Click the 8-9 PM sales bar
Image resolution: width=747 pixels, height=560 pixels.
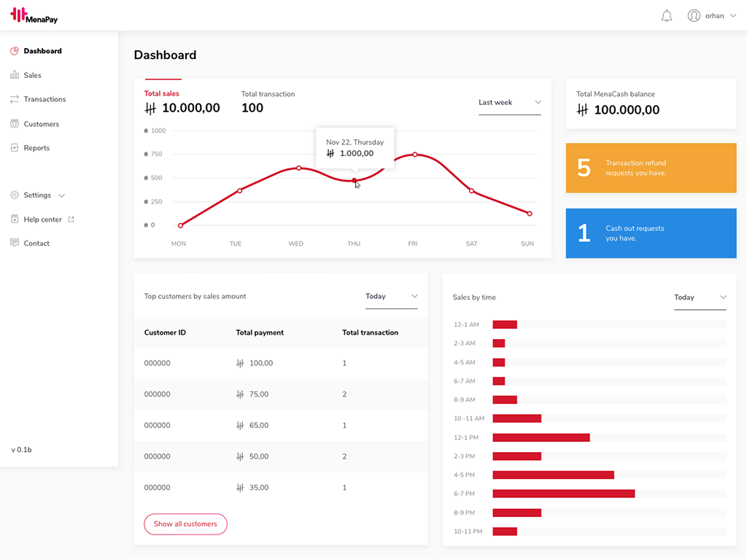[x=517, y=513]
